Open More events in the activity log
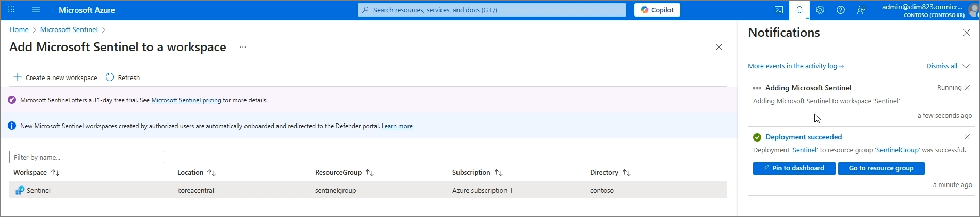The width and height of the screenshot is (980, 217). (x=796, y=66)
